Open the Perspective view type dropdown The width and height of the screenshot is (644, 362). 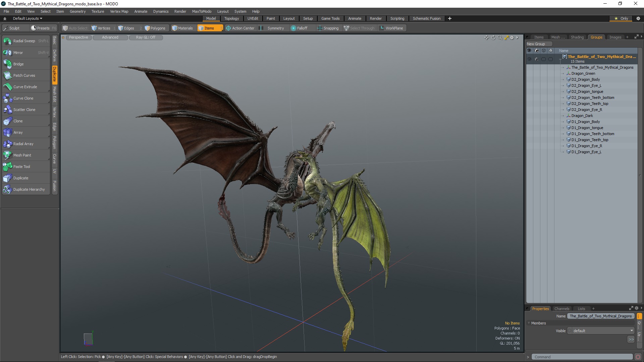click(78, 38)
